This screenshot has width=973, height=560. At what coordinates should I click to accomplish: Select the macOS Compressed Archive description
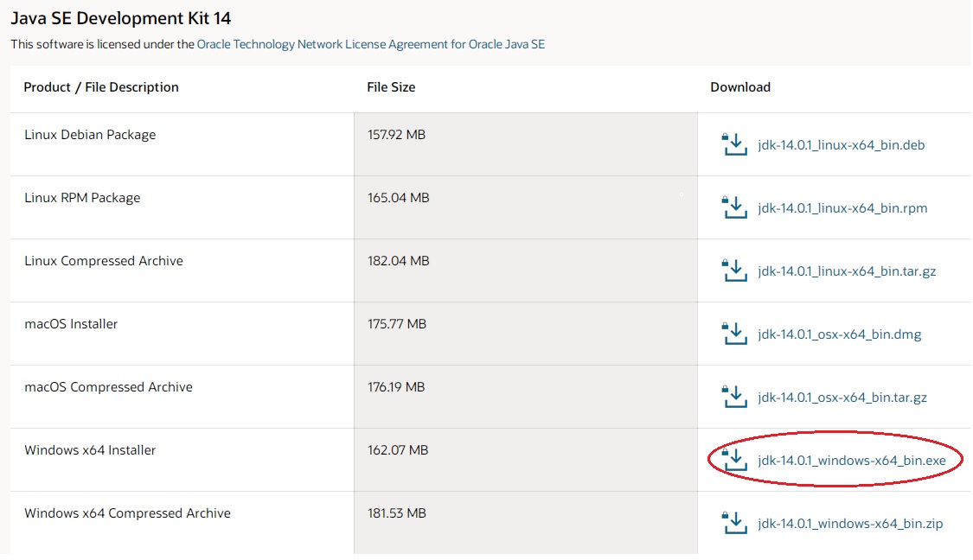pos(109,387)
